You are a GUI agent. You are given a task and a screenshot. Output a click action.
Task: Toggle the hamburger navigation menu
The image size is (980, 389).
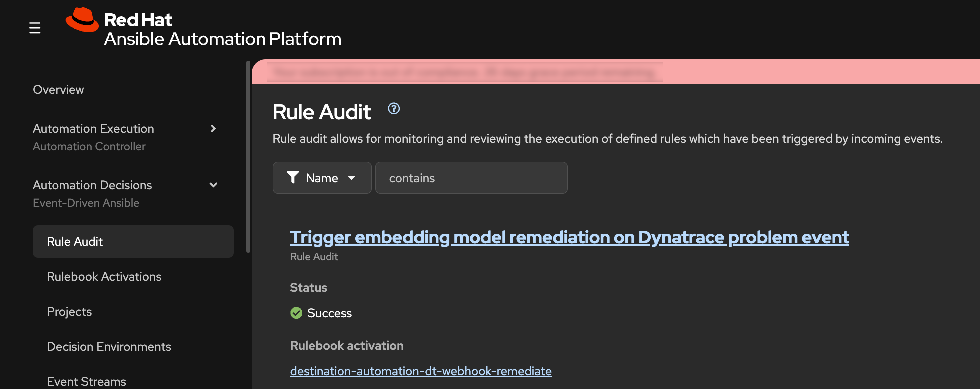tap(35, 28)
